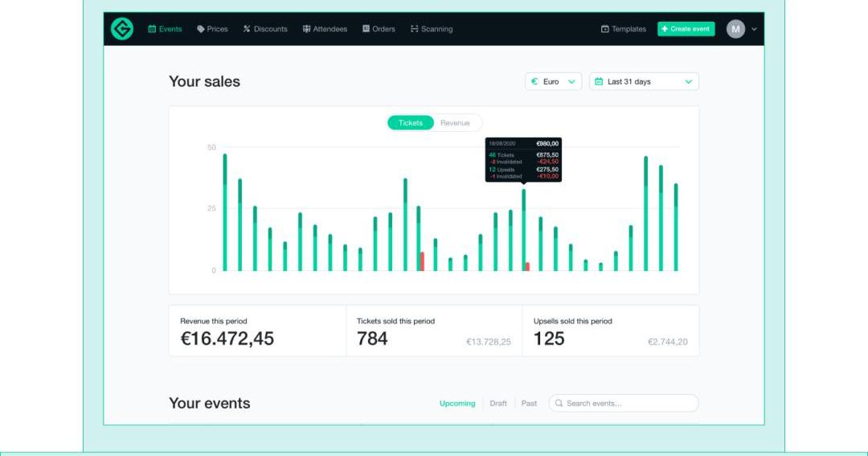Expand the Last 31 days dropdown
The width and height of the screenshot is (868, 456).
tap(644, 81)
